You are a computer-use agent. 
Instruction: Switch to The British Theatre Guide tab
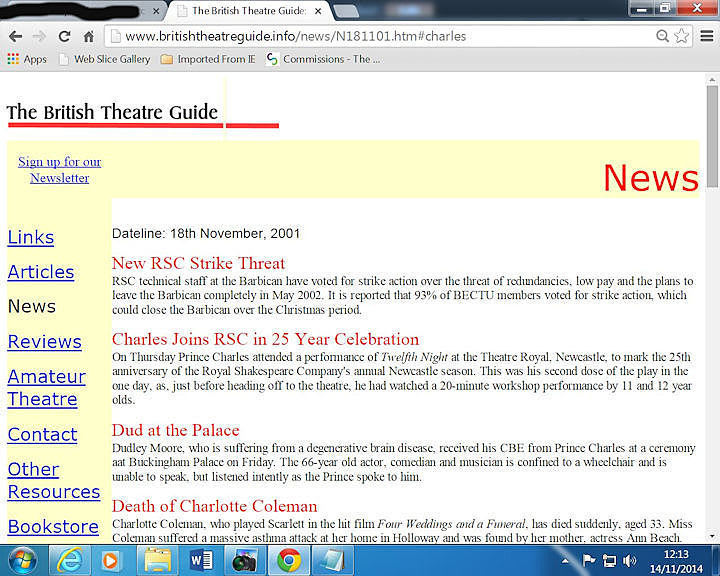248,11
